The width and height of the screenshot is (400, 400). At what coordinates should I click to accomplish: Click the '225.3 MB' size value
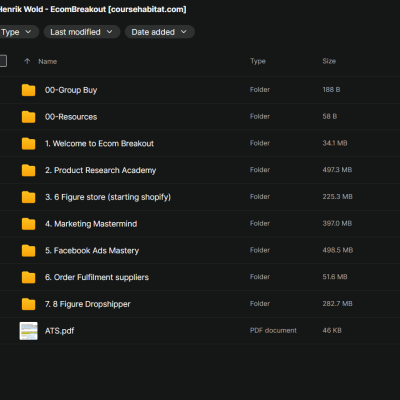pyautogui.click(x=337, y=197)
